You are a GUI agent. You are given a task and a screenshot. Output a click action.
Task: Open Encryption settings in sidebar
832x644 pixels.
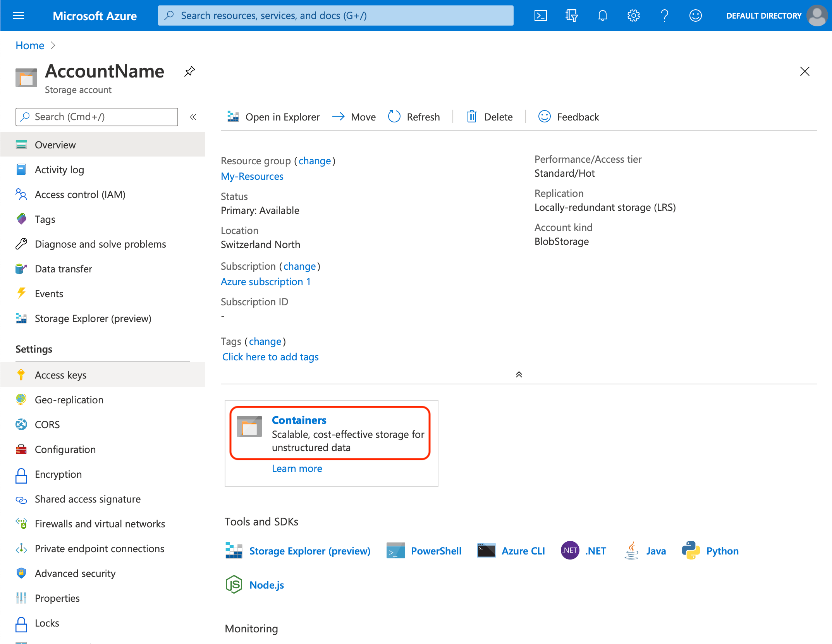58,474
